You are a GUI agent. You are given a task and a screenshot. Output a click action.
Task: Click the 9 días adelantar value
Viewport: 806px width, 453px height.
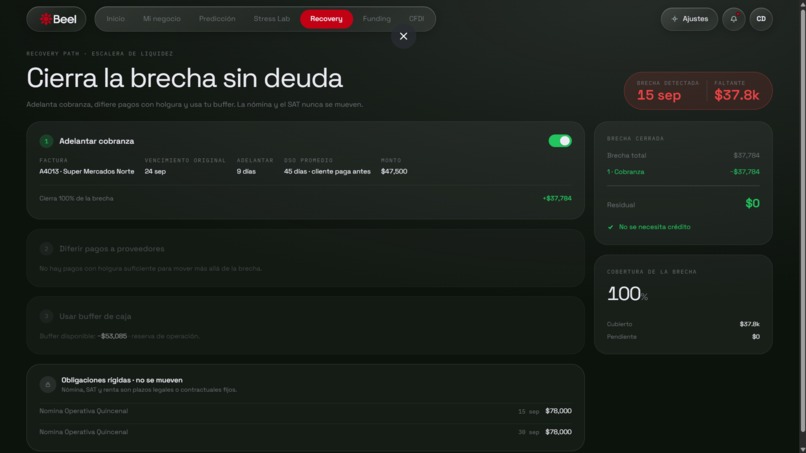[x=246, y=171]
